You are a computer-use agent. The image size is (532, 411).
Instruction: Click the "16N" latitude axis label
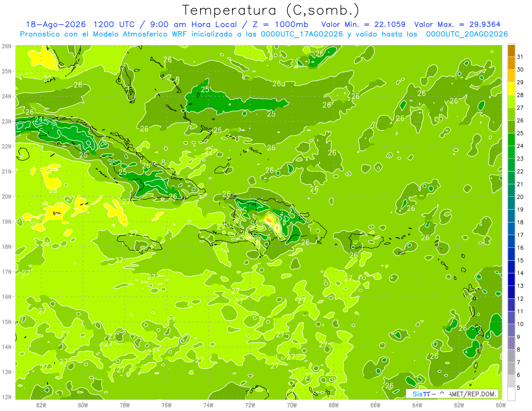[7, 297]
